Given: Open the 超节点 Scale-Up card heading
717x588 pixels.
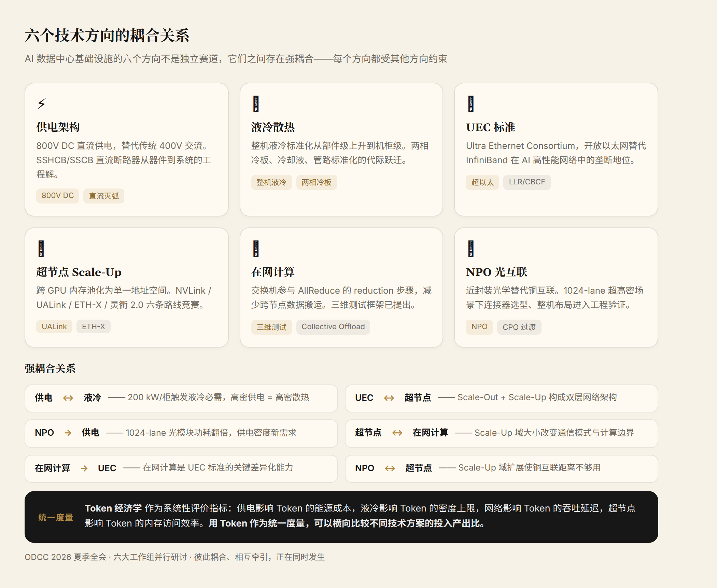Looking at the screenshot, I should coord(79,272).
